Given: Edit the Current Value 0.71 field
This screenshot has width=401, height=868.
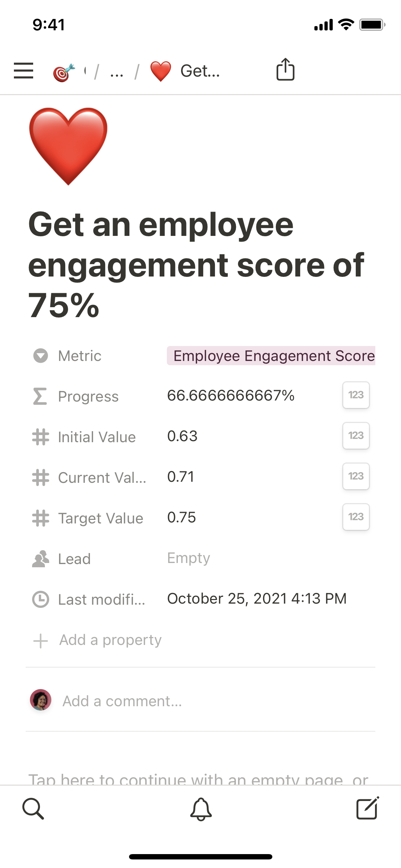Looking at the screenshot, I should point(181,477).
